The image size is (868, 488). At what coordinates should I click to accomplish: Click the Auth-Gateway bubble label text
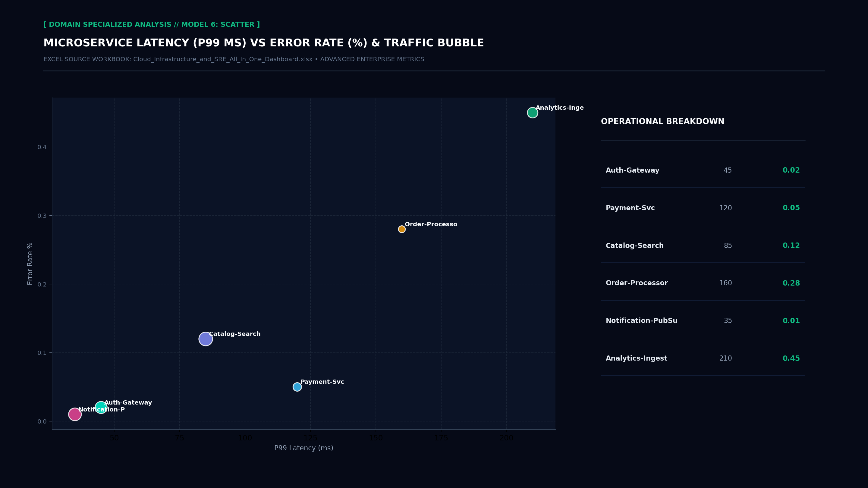pos(128,403)
